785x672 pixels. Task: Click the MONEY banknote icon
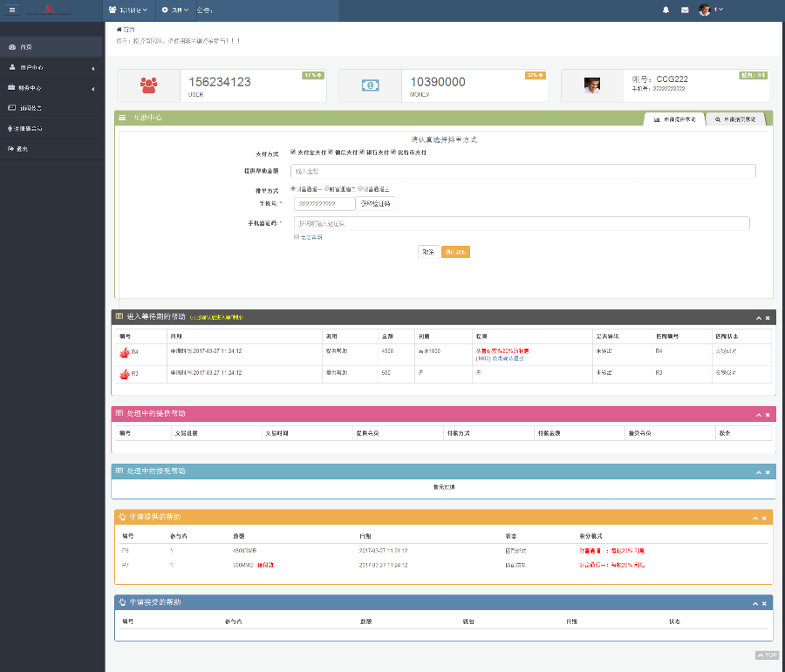pos(370,85)
